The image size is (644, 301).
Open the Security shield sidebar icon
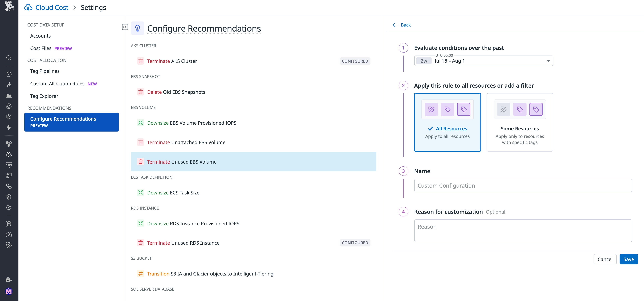(x=9, y=197)
